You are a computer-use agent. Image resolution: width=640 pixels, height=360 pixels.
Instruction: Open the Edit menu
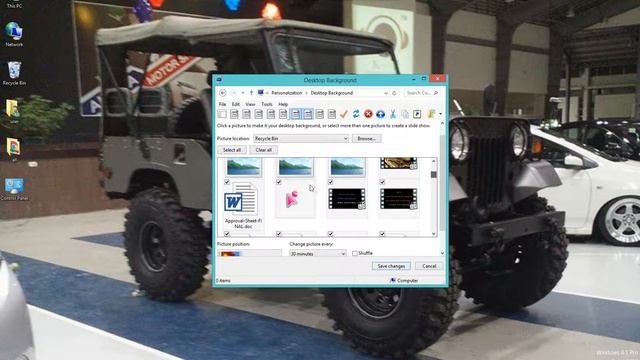click(x=236, y=104)
